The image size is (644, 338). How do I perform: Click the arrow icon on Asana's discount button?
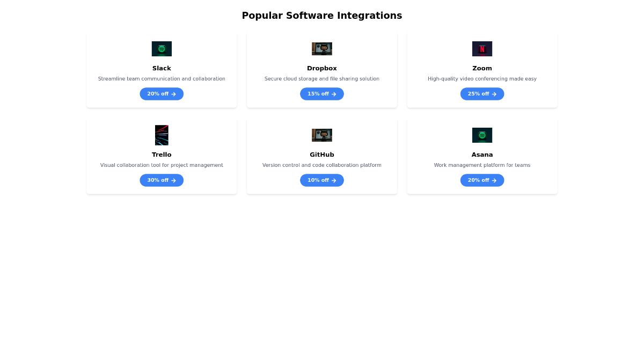pyautogui.click(x=493, y=180)
